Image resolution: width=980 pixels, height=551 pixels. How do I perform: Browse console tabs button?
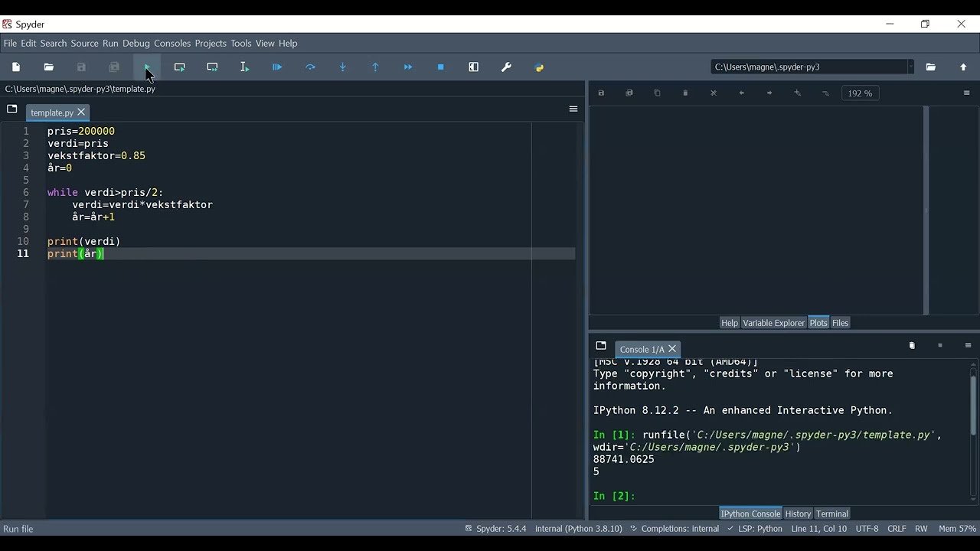601,346
